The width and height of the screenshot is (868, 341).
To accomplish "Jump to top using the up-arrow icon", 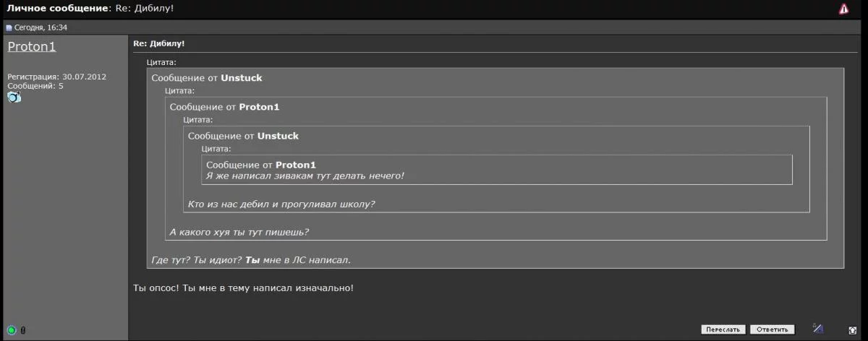I will (853, 329).
